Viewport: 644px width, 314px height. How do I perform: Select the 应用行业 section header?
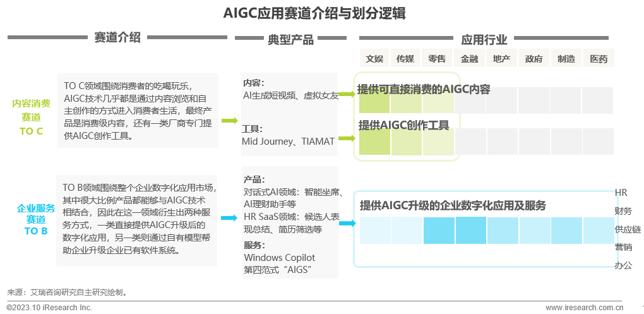[484, 39]
